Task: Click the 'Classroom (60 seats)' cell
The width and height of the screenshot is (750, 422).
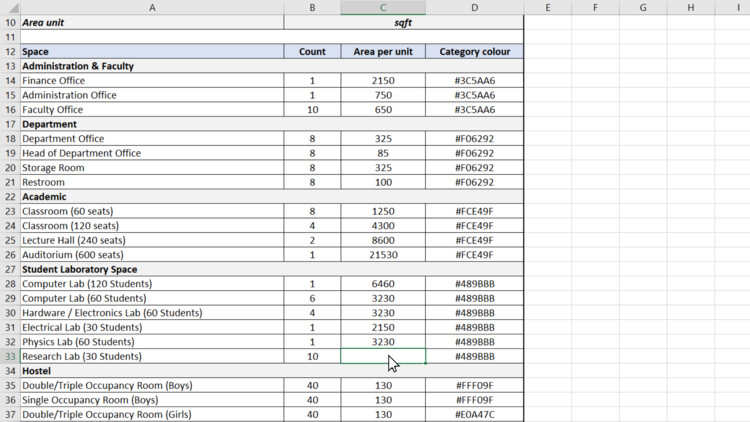Action: coord(152,211)
